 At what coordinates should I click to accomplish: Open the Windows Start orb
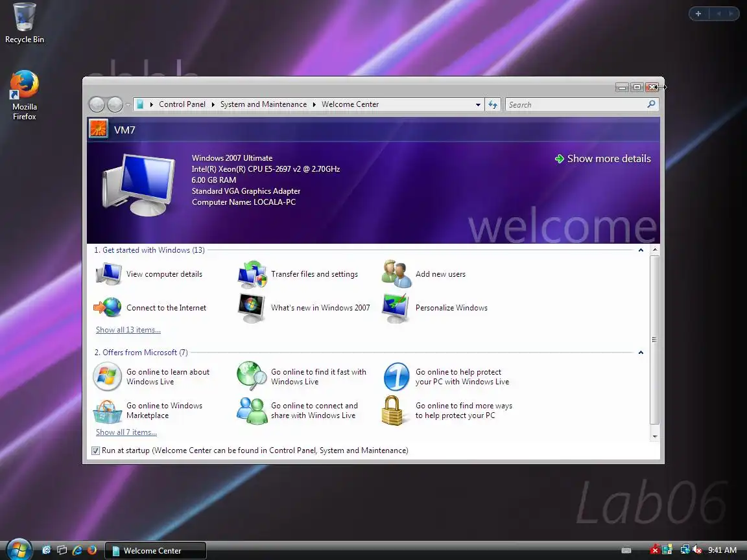point(19,550)
